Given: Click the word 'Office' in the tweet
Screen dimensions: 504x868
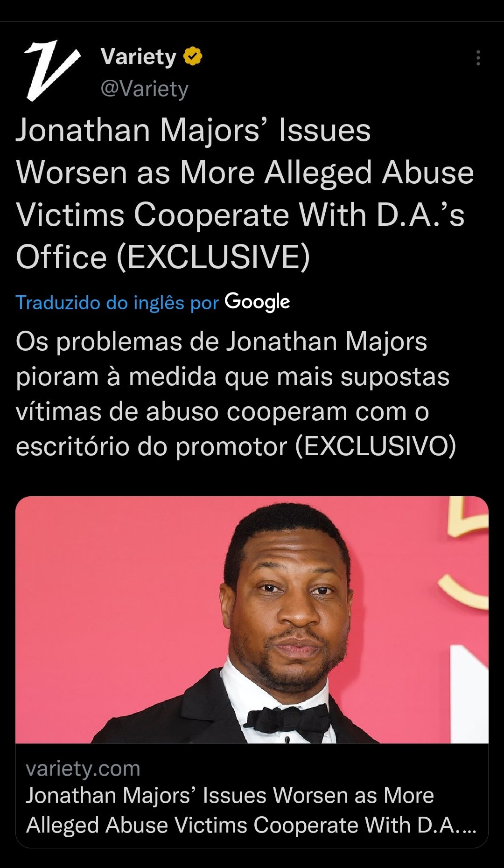Looking at the screenshot, I should [x=62, y=257].
